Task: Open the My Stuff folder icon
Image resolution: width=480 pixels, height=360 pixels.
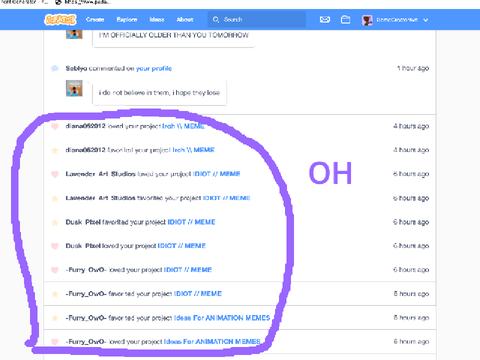Action: [345, 20]
